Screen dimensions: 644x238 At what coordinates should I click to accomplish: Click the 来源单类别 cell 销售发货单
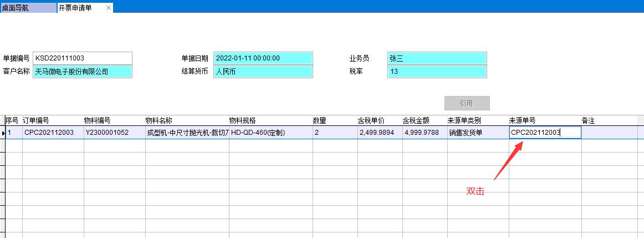point(478,133)
